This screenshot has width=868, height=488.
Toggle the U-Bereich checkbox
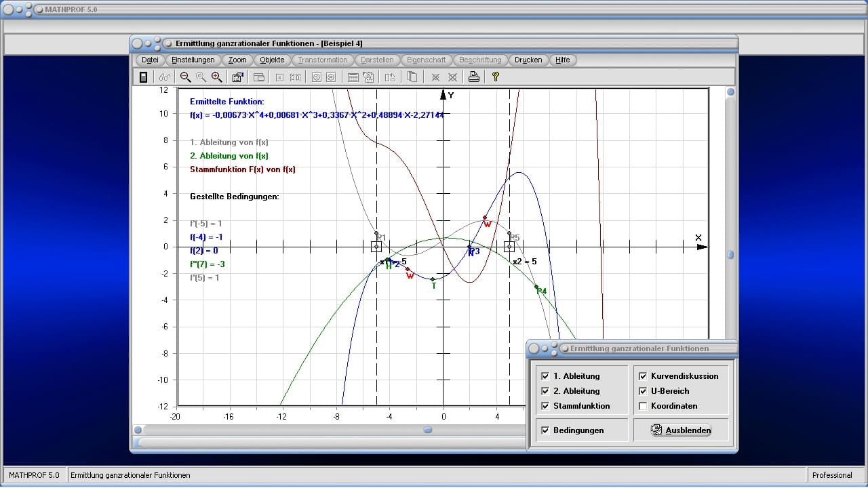643,391
